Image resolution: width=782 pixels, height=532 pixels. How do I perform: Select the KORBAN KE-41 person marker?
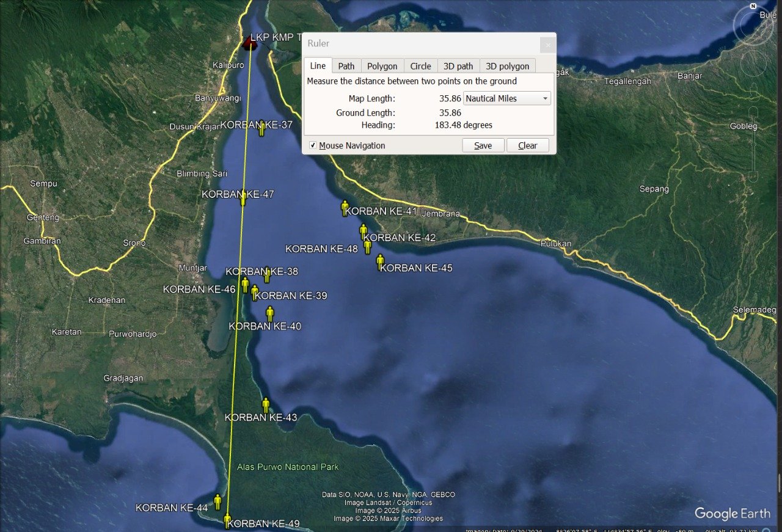pyautogui.click(x=345, y=208)
